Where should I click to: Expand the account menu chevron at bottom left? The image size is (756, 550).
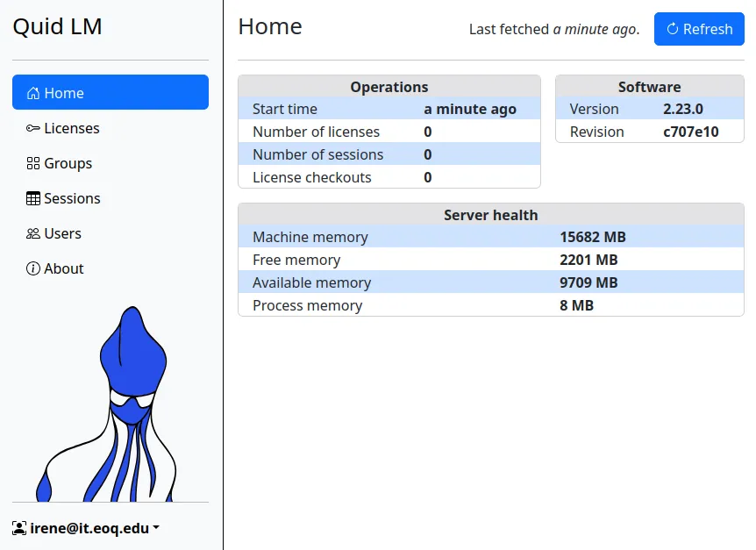[x=156, y=527]
